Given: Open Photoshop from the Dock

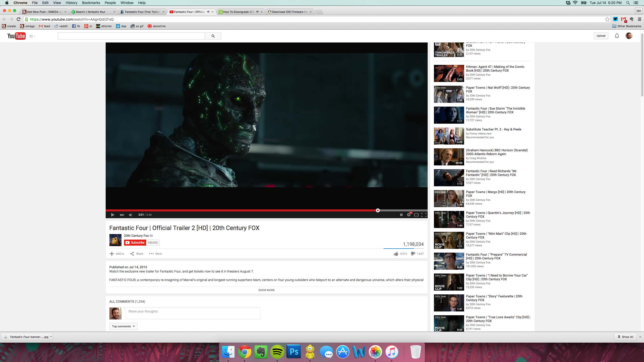Looking at the screenshot, I should 294,352.
